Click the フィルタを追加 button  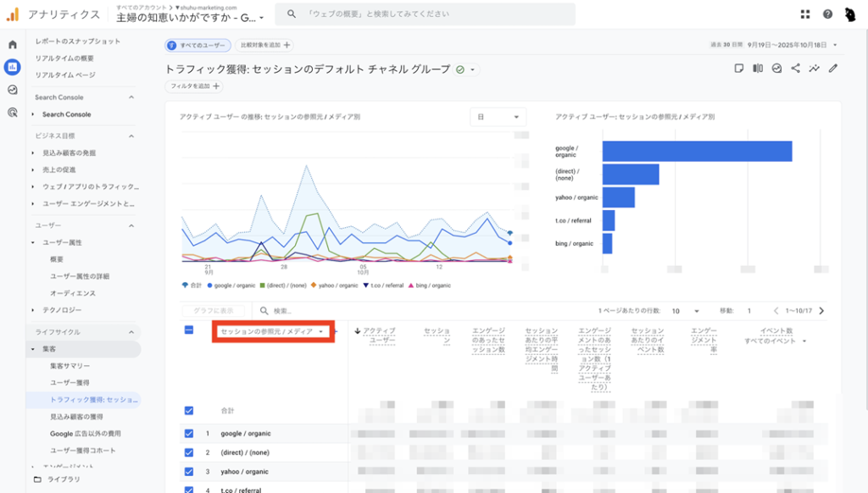point(194,86)
